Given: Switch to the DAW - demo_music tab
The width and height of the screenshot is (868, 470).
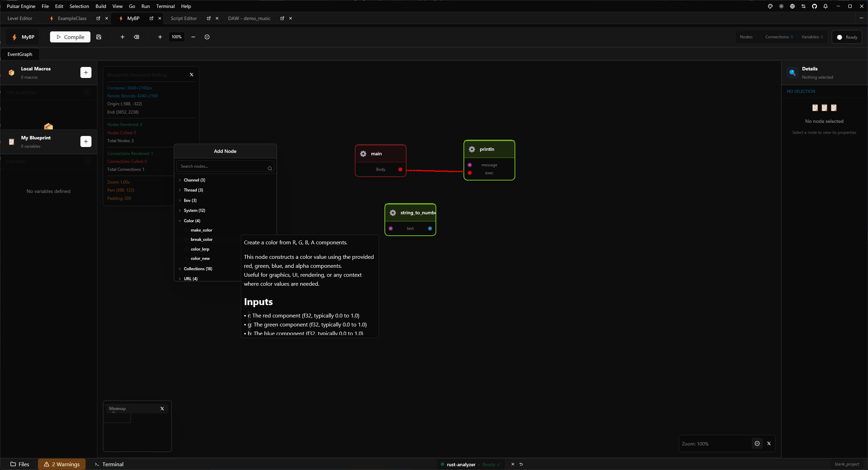Looking at the screenshot, I should pyautogui.click(x=249, y=18).
